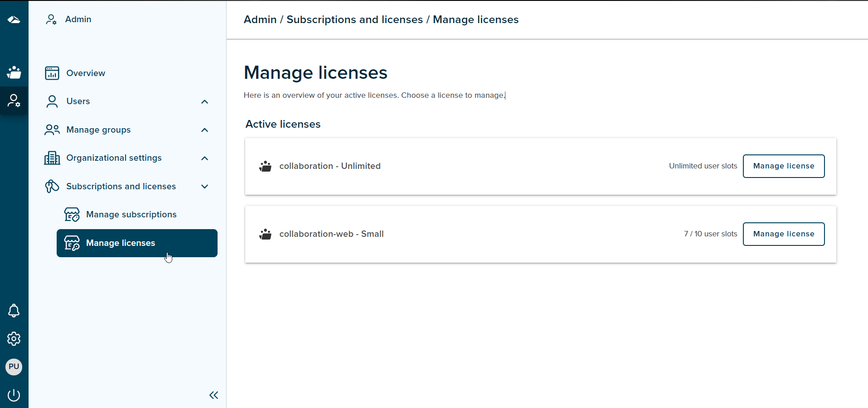Select the workspace icon in dark rail
The width and height of the screenshot is (868, 408).
click(14, 72)
